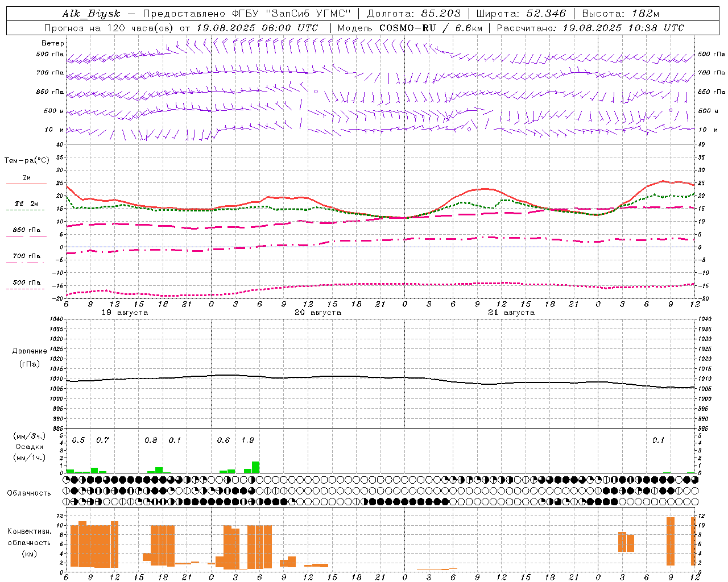Click the precipitation total value 0.8
Image resolution: width=728 pixels, height=582 pixels.
[151, 440]
